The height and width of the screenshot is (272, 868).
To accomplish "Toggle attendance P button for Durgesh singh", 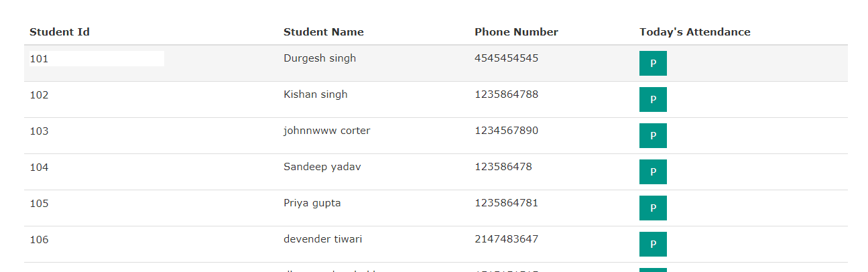I will click(653, 63).
